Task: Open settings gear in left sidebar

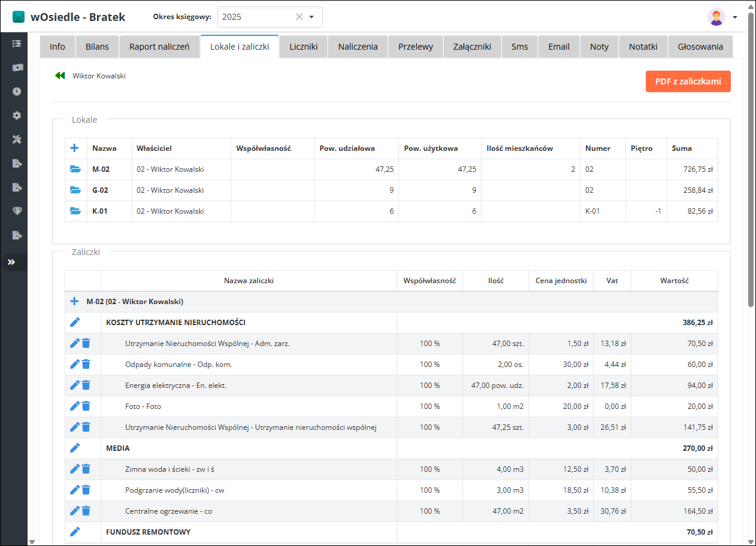Action: point(17,116)
